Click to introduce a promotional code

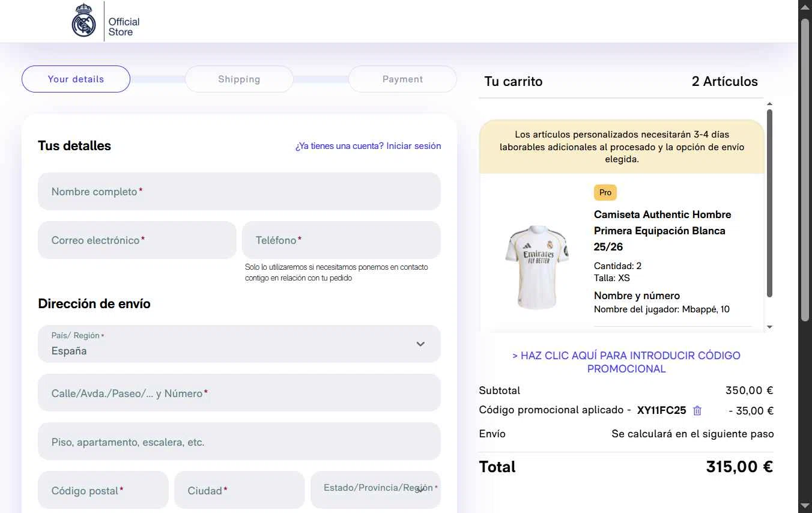[626, 362]
